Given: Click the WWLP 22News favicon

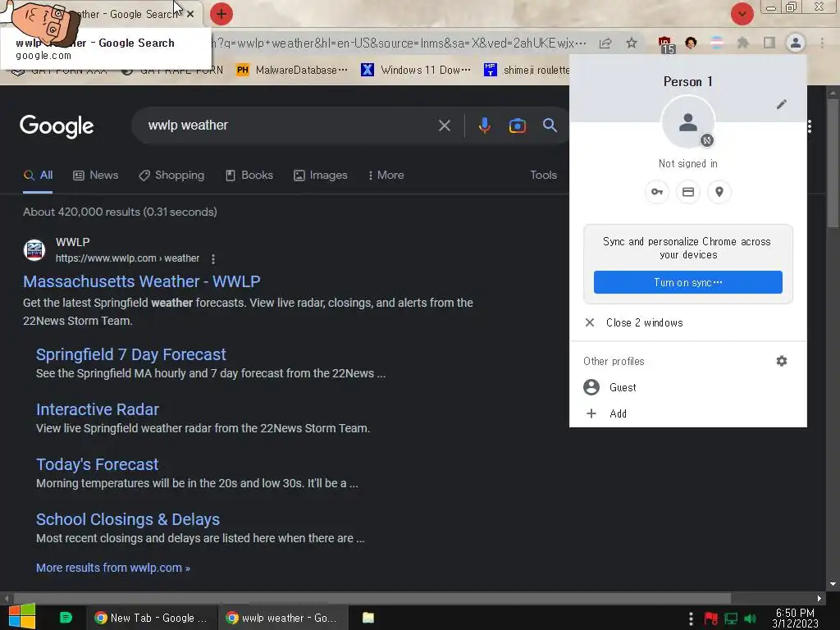Looking at the screenshot, I should [x=34, y=249].
